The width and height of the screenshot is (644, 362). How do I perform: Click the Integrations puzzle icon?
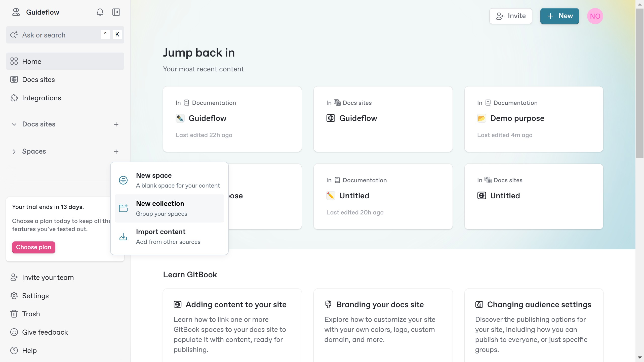[14, 98]
